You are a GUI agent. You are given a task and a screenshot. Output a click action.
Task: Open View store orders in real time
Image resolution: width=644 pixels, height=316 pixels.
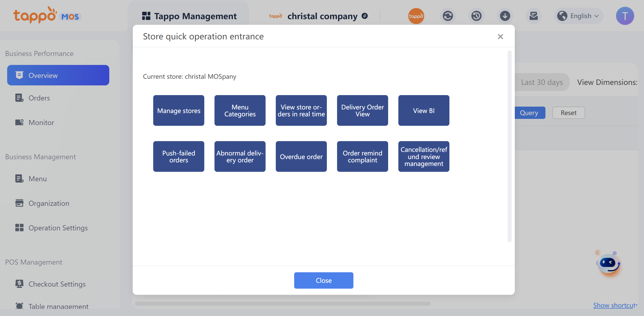(x=301, y=110)
